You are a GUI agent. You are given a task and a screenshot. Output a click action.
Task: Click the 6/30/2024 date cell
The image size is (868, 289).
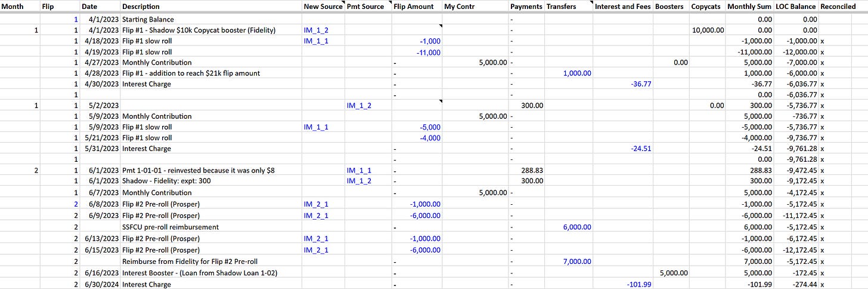tap(100, 284)
